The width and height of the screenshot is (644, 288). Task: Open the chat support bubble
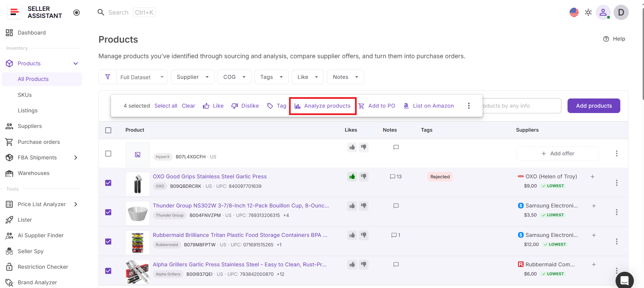click(x=624, y=281)
